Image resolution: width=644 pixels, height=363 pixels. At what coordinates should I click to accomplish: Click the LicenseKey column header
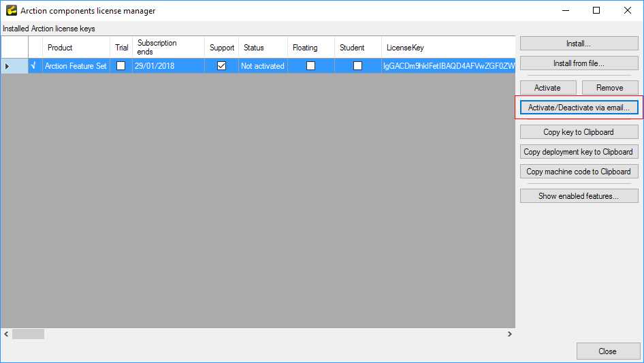448,47
